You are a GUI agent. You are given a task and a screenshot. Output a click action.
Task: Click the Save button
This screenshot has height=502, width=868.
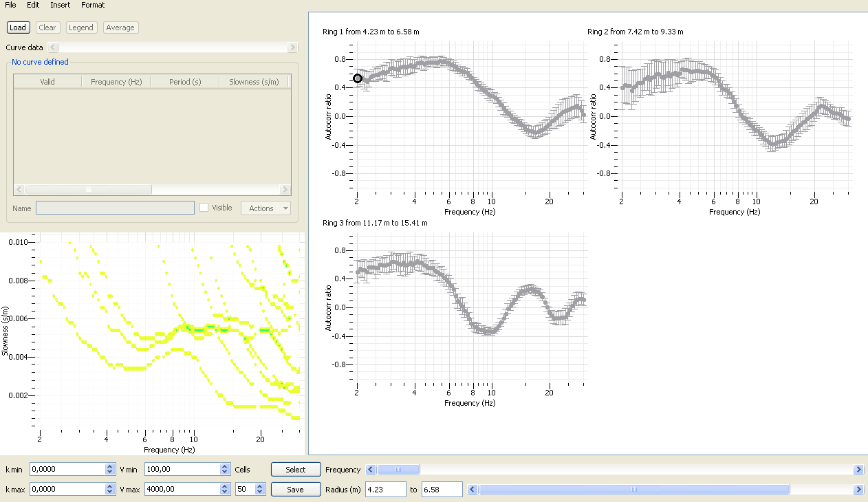295,490
